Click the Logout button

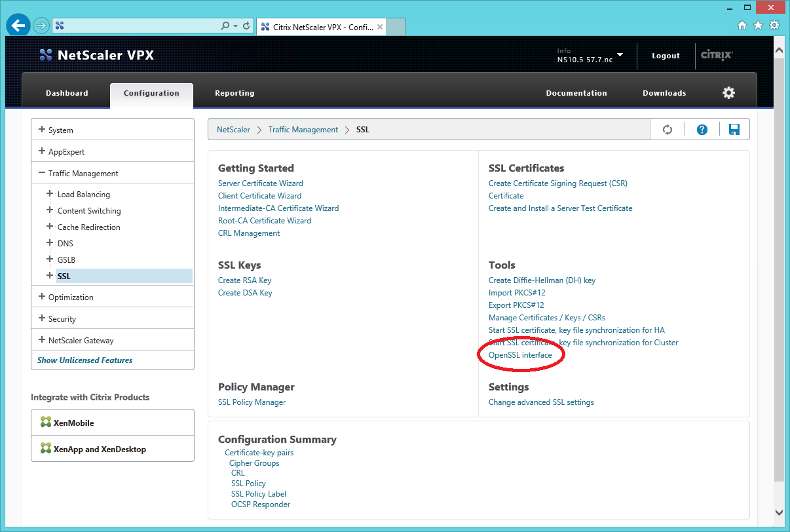[666, 56]
